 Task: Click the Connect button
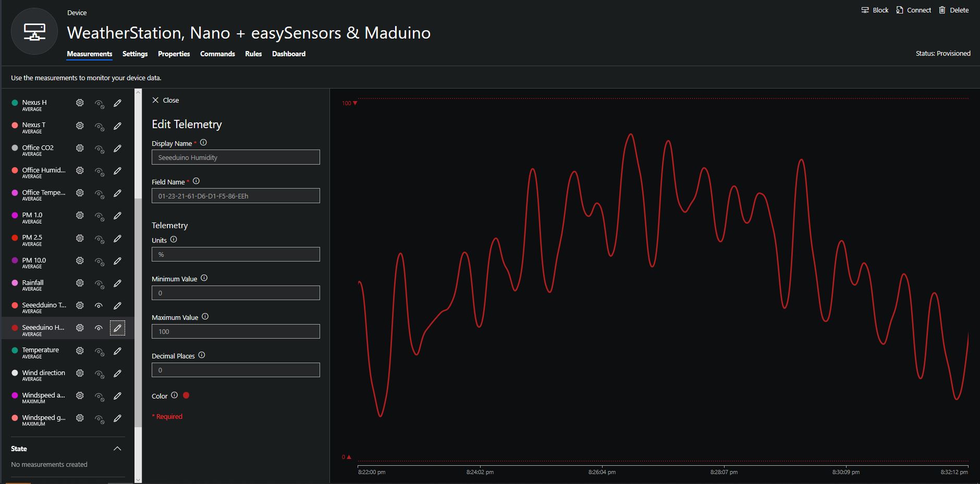coord(913,10)
